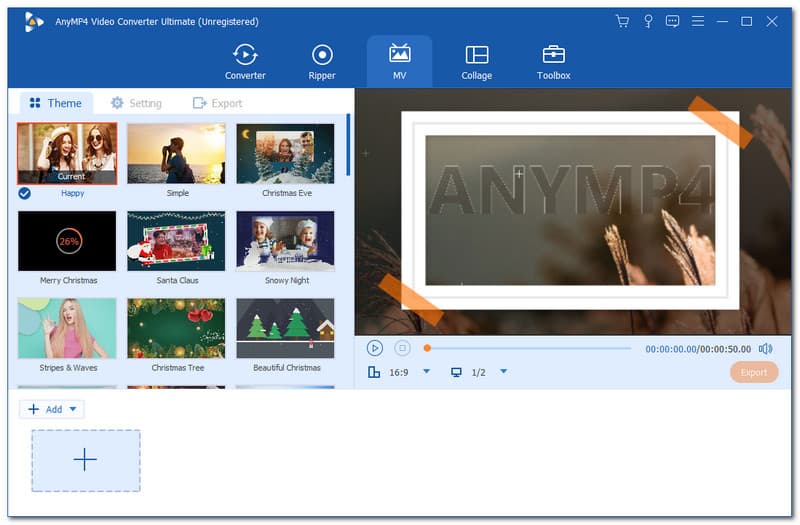Open the Collage module
This screenshot has width=800, height=525.
476,61
